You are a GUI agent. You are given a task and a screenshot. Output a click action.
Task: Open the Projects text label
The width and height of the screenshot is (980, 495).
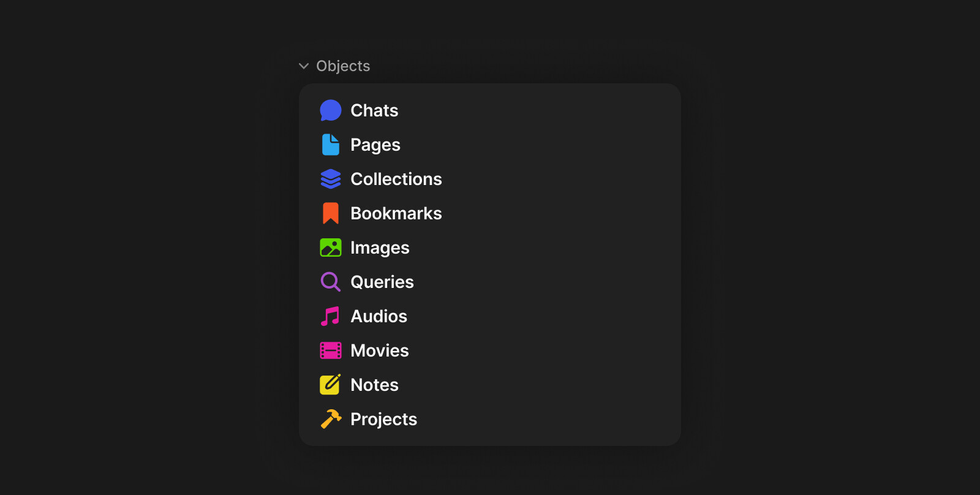pos(383,419)
